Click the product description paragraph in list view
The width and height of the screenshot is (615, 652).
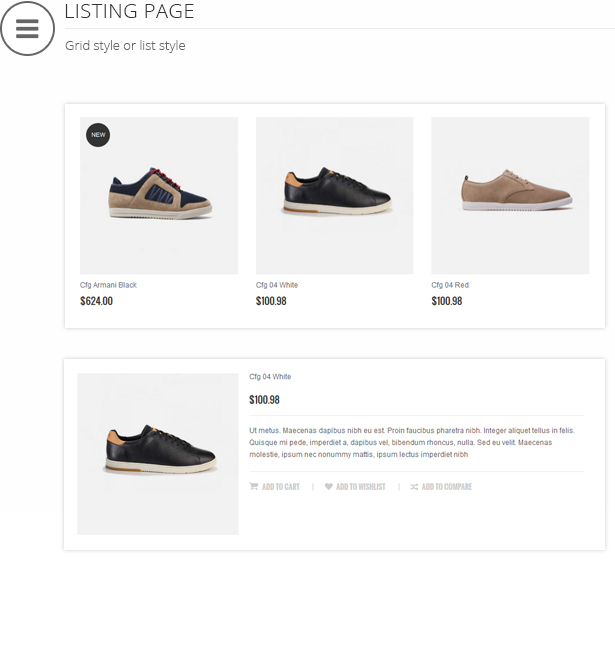tap(412, 442)
